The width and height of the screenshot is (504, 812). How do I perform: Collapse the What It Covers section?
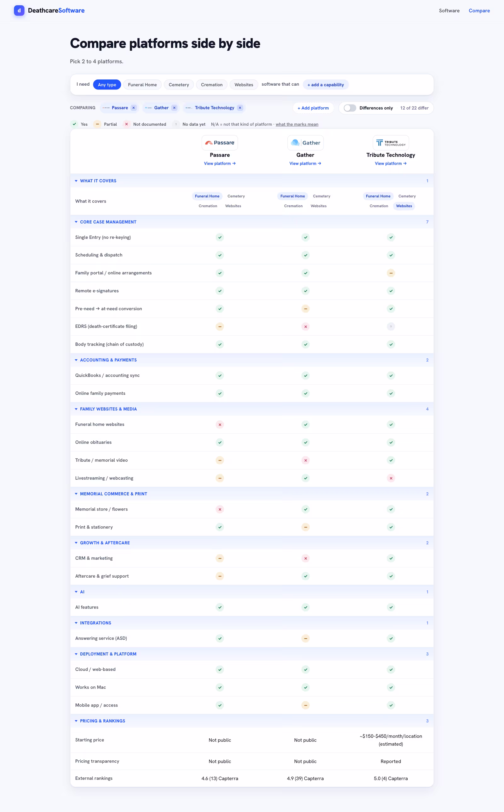pyautogui.click(x=252, y=180)
